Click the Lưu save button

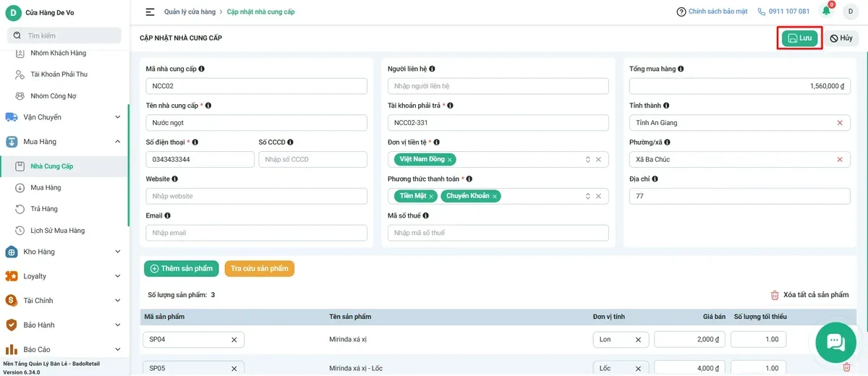(799, 38)
